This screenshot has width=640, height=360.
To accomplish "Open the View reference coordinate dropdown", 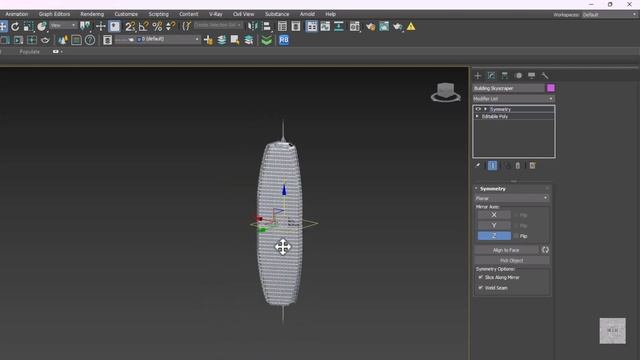I will coord(63,25).
